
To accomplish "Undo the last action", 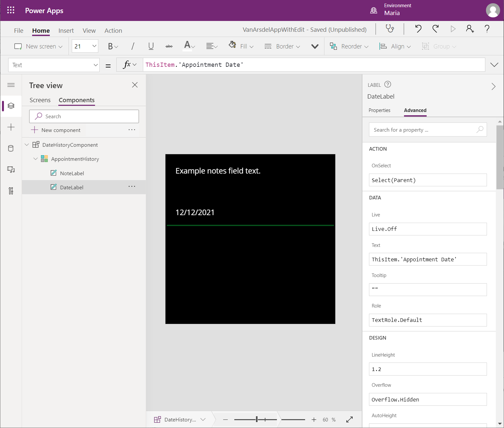I will coord(418,29).
